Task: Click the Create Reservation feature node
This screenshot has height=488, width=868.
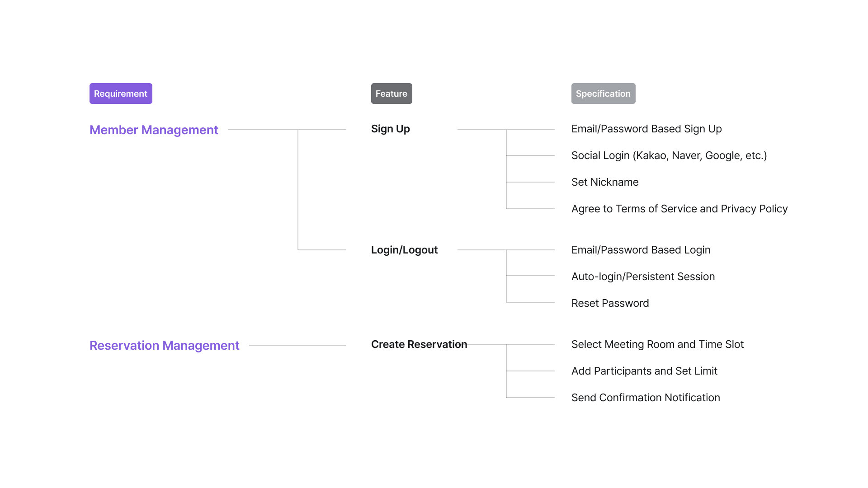Action: pyautogui.click(x=419, y=345)
